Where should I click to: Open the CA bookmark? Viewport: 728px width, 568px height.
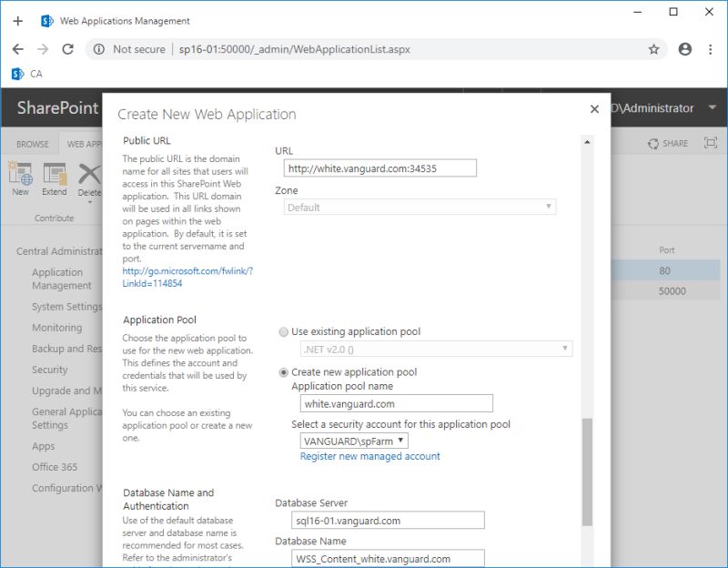click(27, 74)
